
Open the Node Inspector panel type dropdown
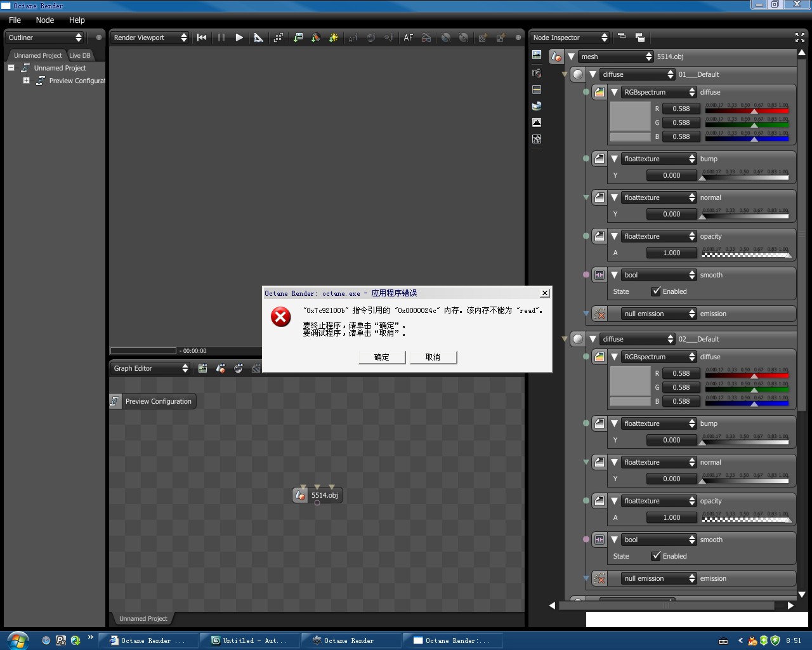pyautogui.click(x=570, y=37)
